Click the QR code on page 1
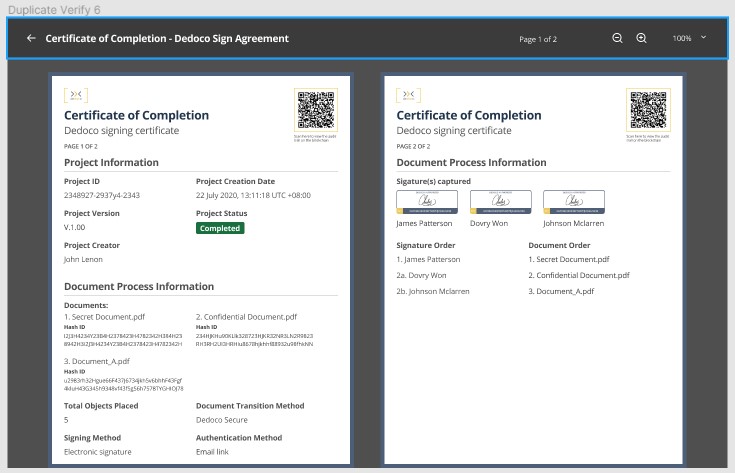 tap(316, 110)
